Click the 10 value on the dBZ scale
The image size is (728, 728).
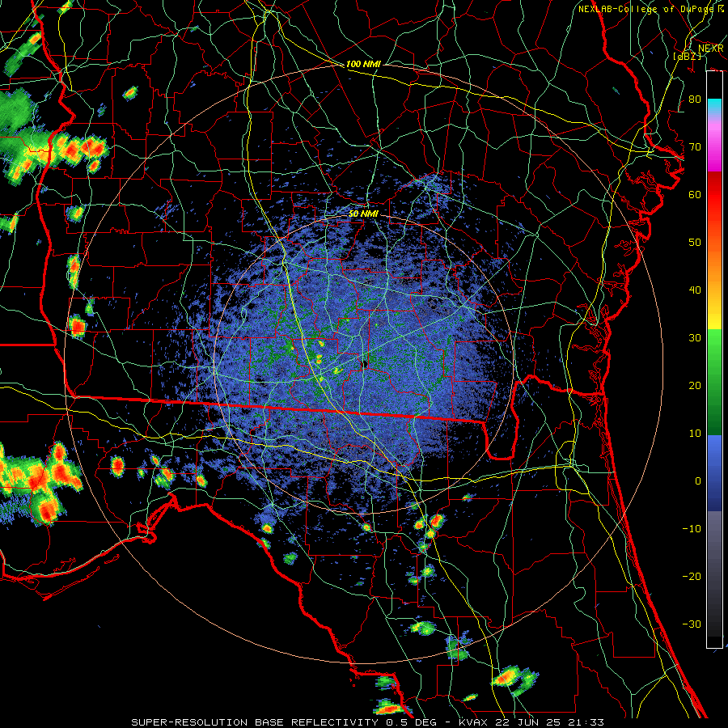[695, 434]
